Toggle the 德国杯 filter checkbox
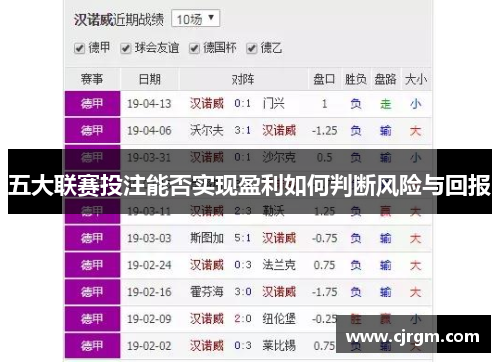 tap(194, 49)
